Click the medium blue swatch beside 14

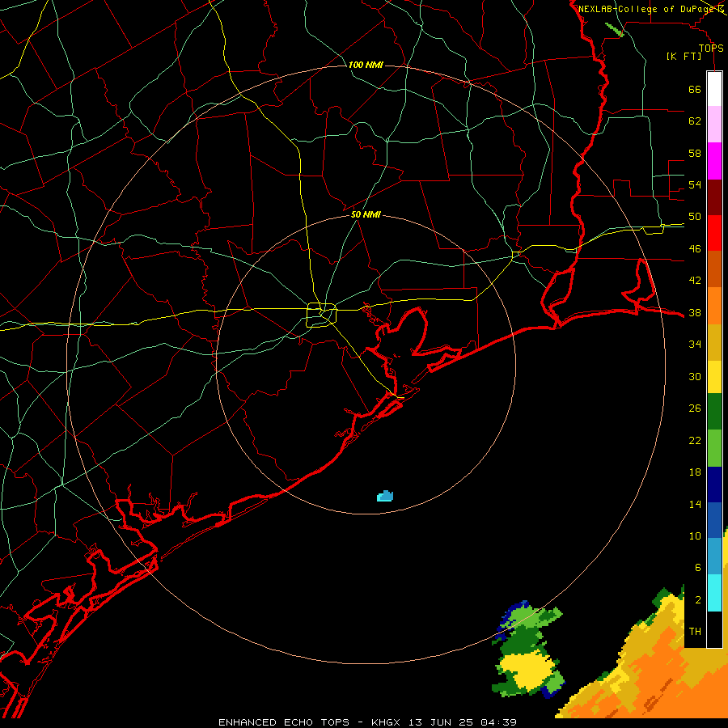pyautogui.click(x=714, y=520)
